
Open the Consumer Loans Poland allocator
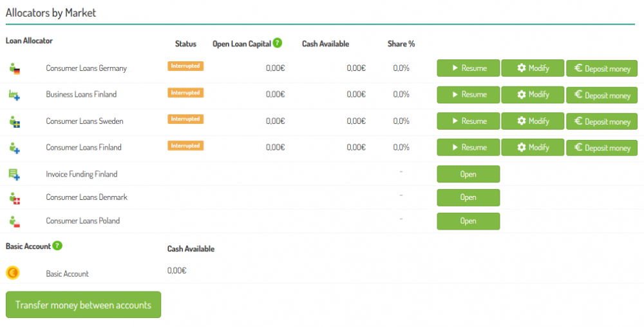pos(468,221)
